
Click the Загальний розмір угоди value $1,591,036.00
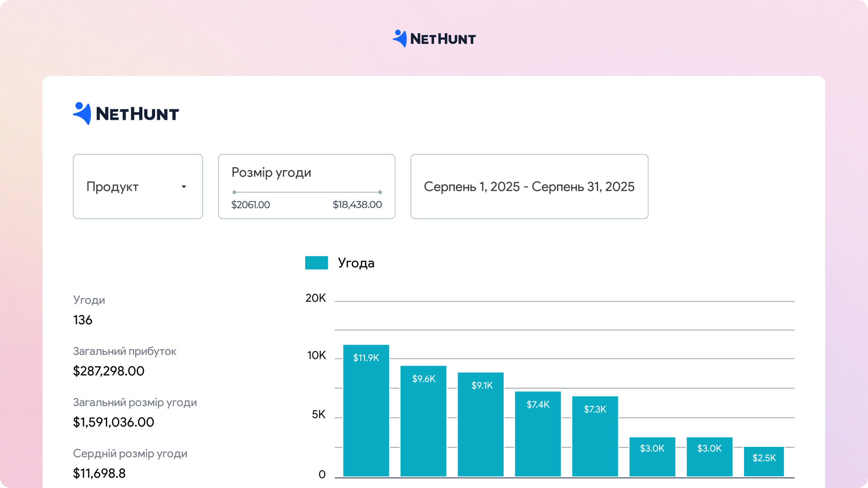point(113,422)
